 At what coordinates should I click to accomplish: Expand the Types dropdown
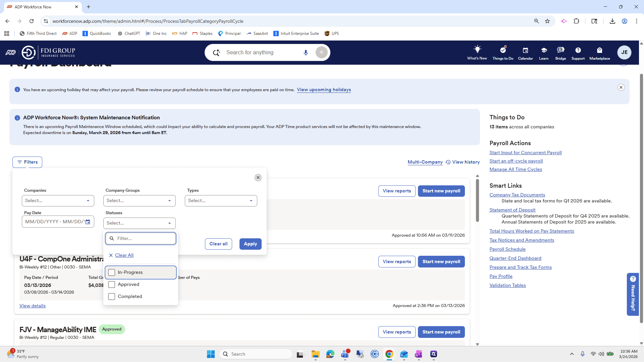(x=221, y=201)
